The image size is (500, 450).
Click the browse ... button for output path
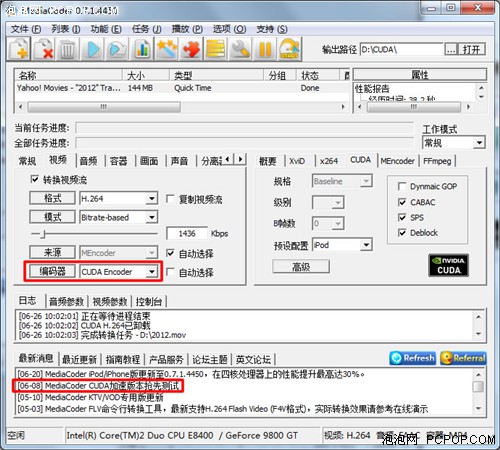(x=451, y=50)
